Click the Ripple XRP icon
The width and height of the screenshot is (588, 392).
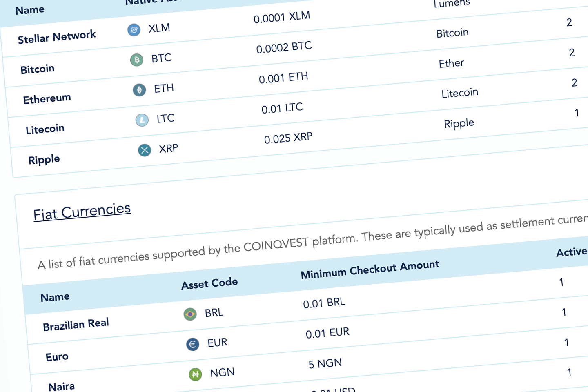pos(145,150)
